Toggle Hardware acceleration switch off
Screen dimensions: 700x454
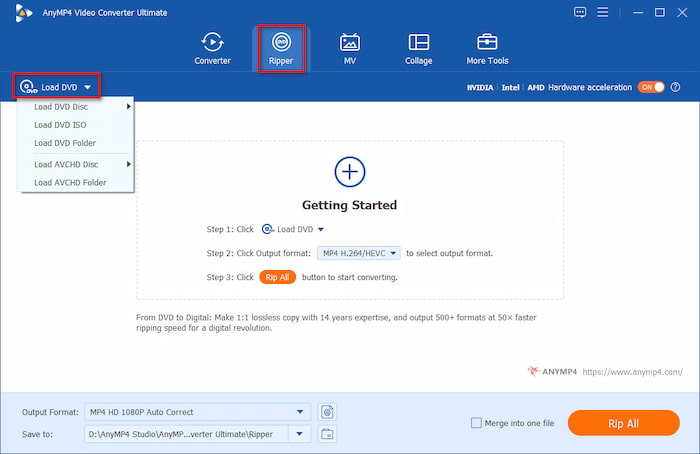click(651, 87)
